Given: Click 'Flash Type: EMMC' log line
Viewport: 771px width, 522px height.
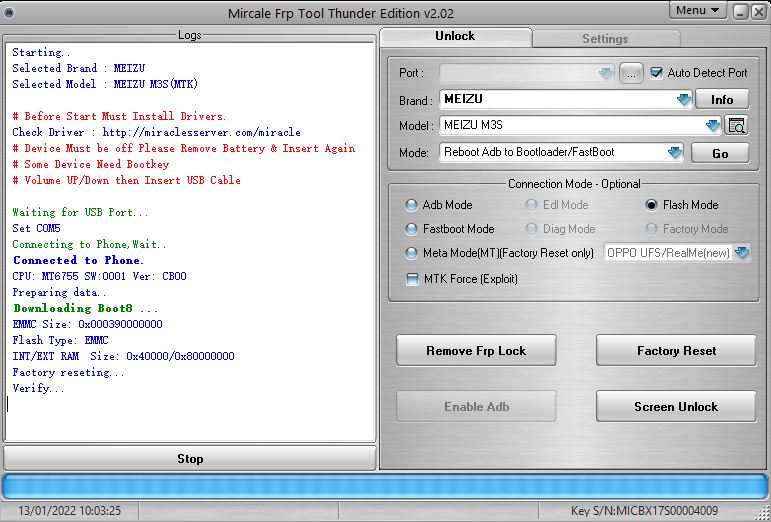Looking at the screenshot, I should click(60, 341).
